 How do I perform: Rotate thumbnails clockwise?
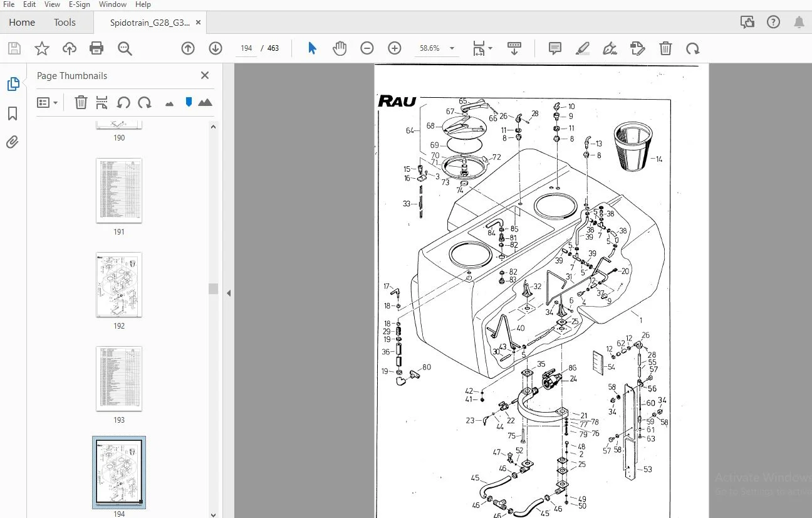click(x=144, y=102)
